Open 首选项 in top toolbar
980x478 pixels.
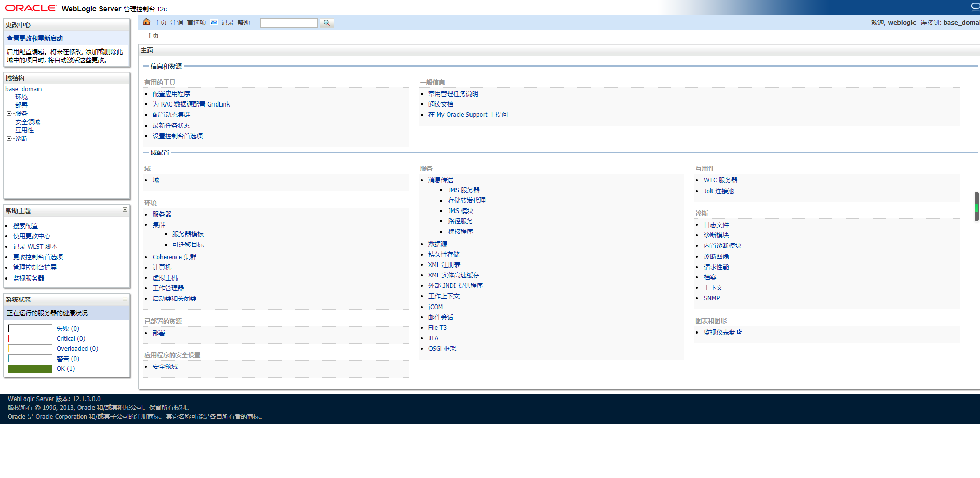click(196, 23)
